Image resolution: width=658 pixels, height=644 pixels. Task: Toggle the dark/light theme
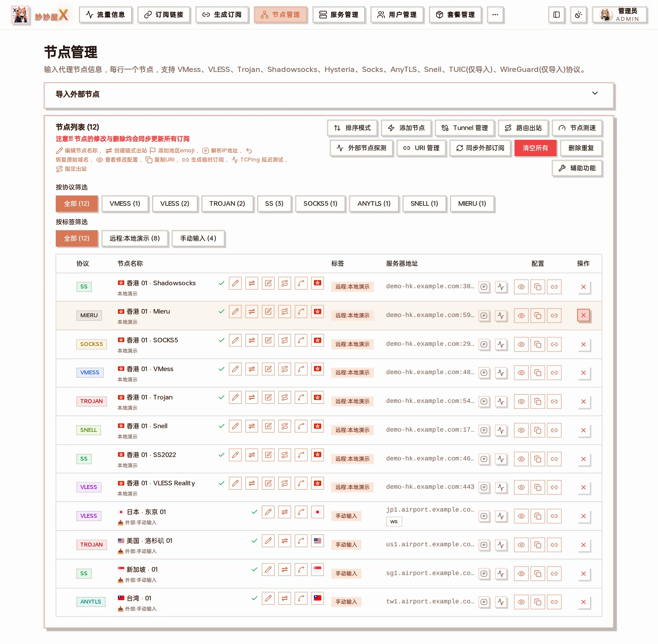[578, 15]
